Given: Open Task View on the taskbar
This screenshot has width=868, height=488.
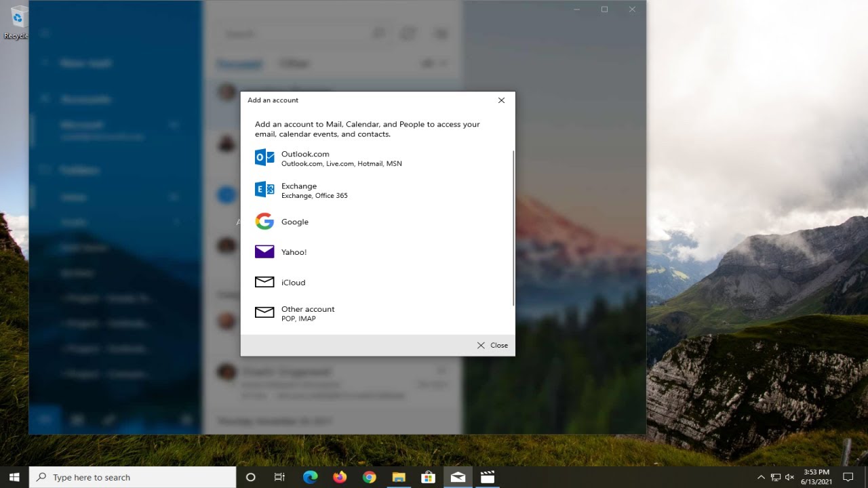Looking at the screenshot, I should point(279,477).
